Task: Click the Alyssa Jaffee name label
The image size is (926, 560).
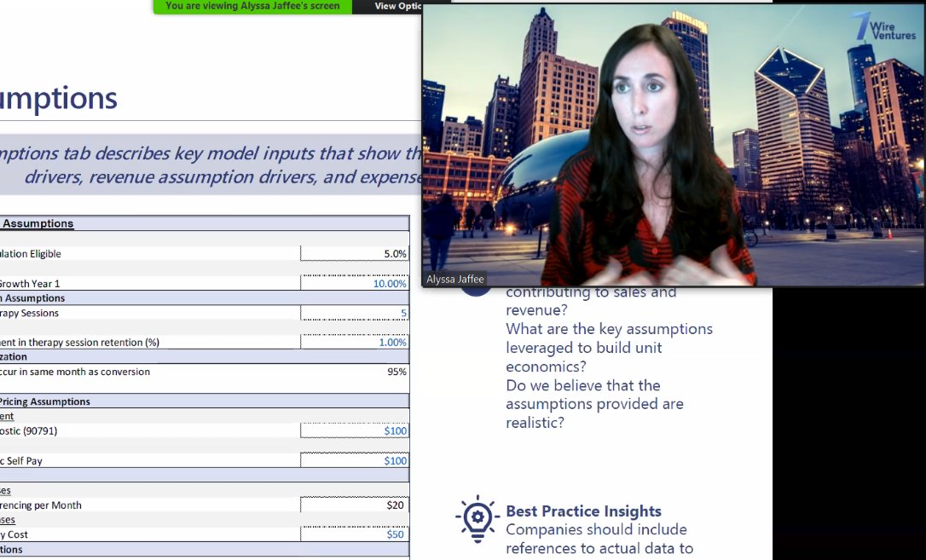Action: pyautogui.click(x=454, y=279)
